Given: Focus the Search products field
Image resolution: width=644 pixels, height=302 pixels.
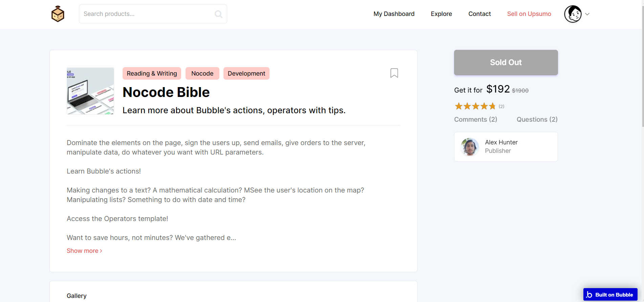Looking at the screenshot, I should click(x=153, y=14).
